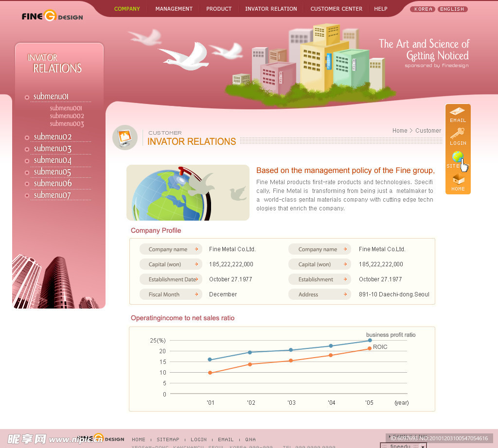Viewport: 498px width, 448px height.
Task: Click the Customer breadcrumb link
Action: click(x=428, y=130)
